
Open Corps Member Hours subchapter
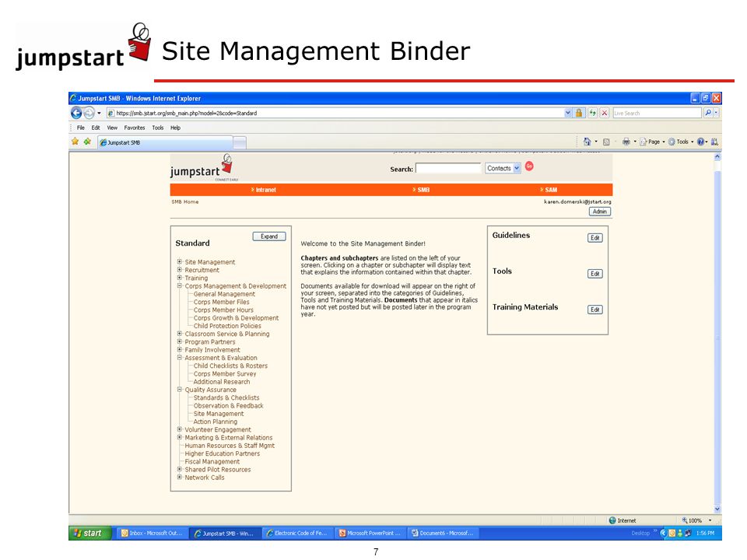(223, 310)
